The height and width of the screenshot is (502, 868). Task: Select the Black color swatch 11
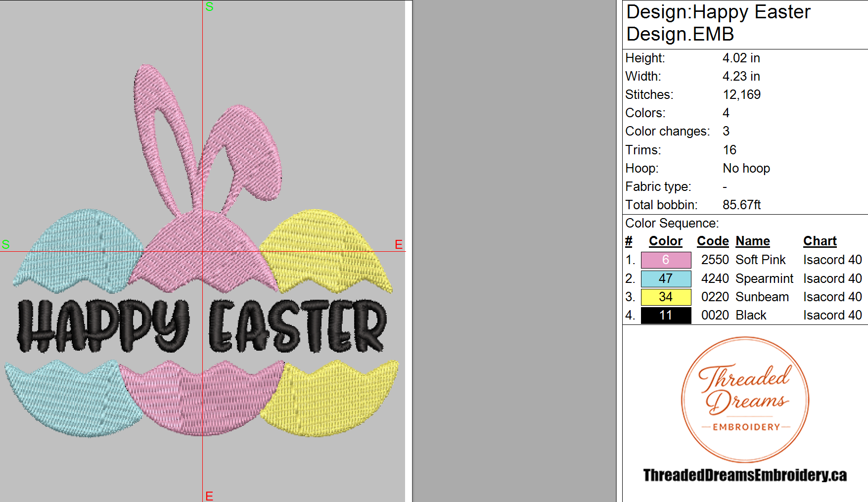(666, 315)
